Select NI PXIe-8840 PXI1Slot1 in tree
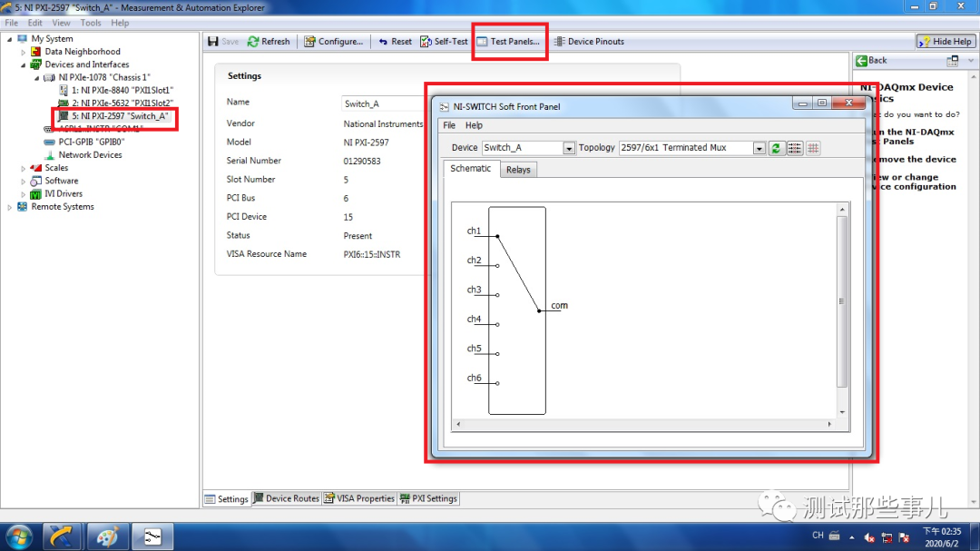Viewport: 980px width, 551px height. click(122, 90)
